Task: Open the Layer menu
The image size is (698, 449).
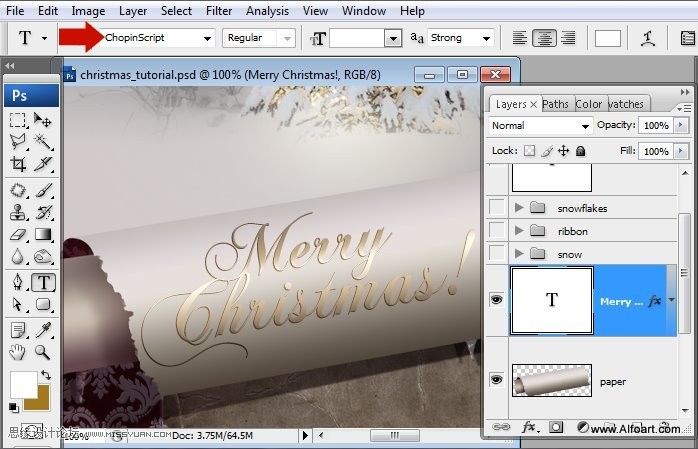Action: point(133,11)
